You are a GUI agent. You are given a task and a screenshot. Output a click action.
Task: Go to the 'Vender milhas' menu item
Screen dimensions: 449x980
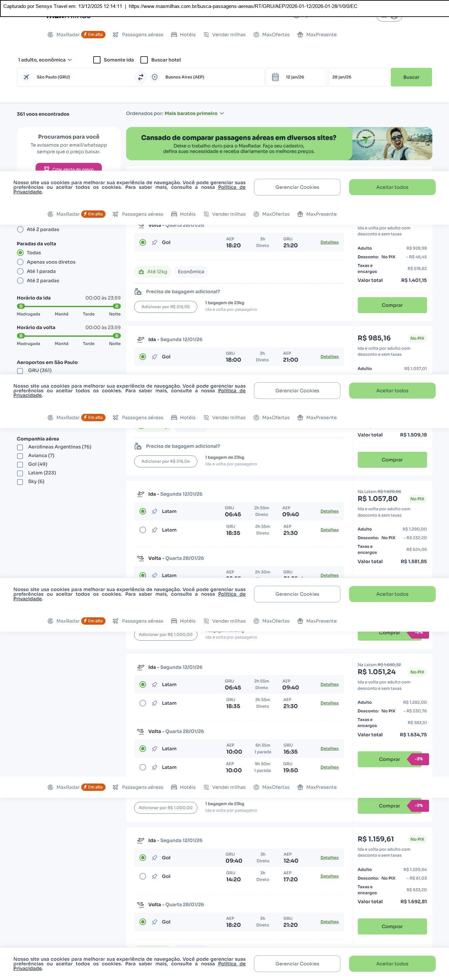click(225, 35)
